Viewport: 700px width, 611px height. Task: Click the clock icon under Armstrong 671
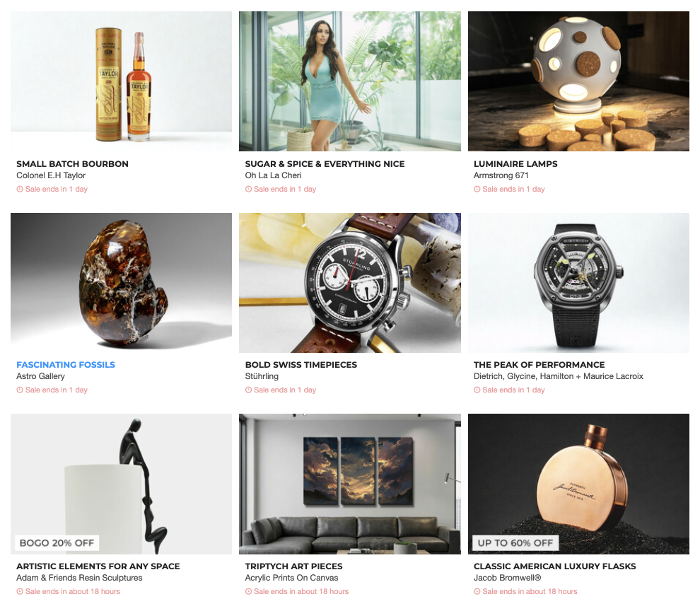click(477, 189)
